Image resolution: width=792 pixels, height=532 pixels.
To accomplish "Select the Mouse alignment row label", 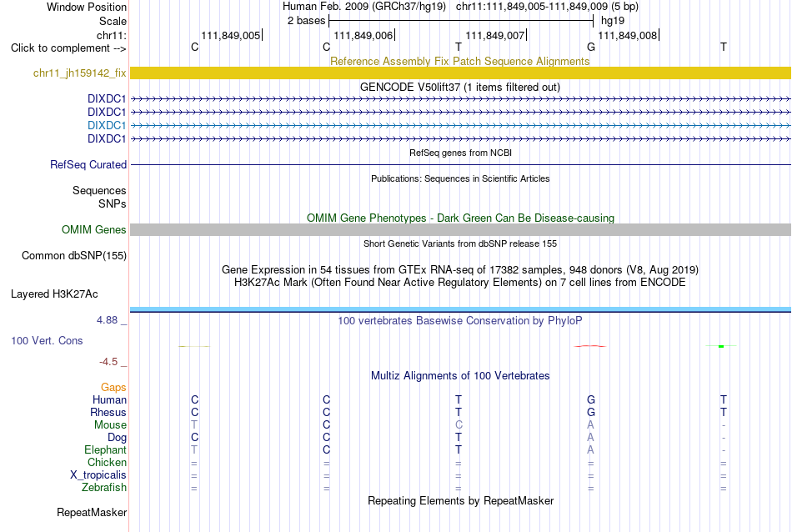I will [x=110, y=425].
